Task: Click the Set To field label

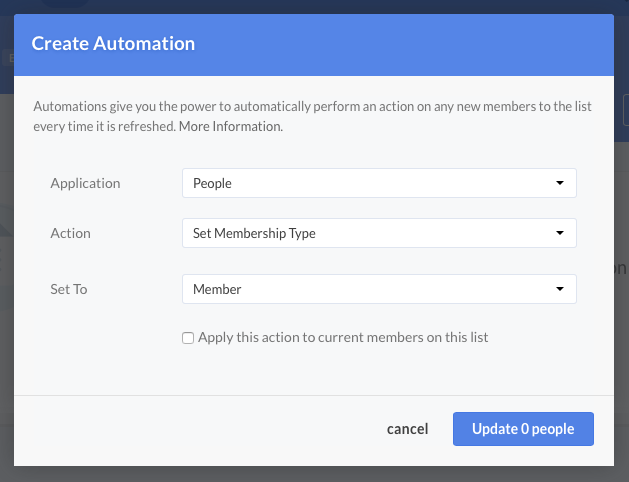Action: point(69,290)
